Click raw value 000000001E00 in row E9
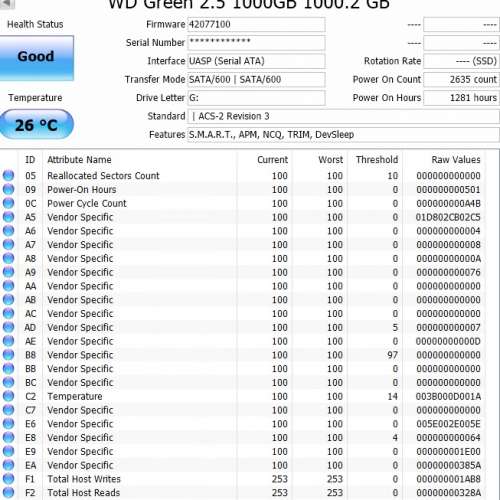The width and height of the screenshot is (500, 500). [448, 451]
